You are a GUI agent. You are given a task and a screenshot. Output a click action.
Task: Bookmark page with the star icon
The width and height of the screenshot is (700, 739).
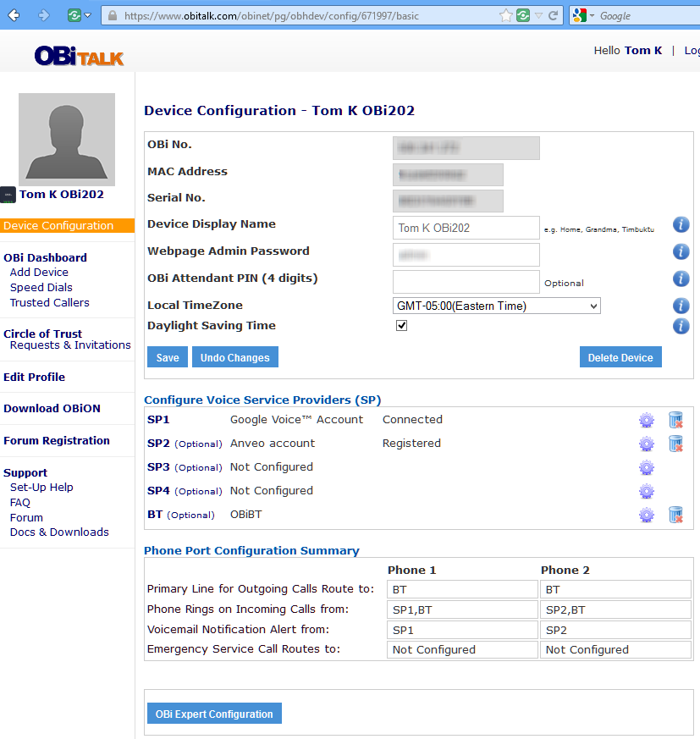506,15
